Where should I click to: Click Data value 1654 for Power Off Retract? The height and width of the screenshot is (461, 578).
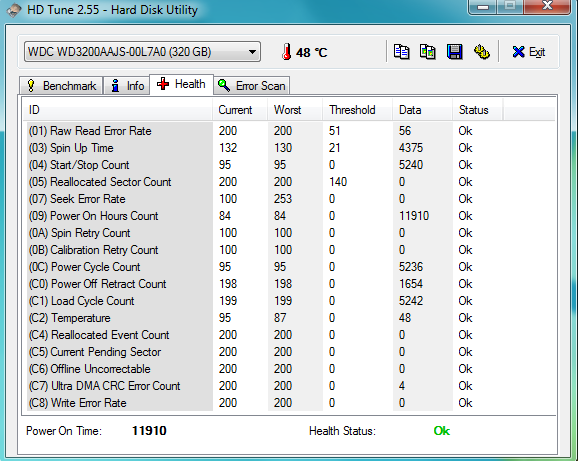coord(411,284)
